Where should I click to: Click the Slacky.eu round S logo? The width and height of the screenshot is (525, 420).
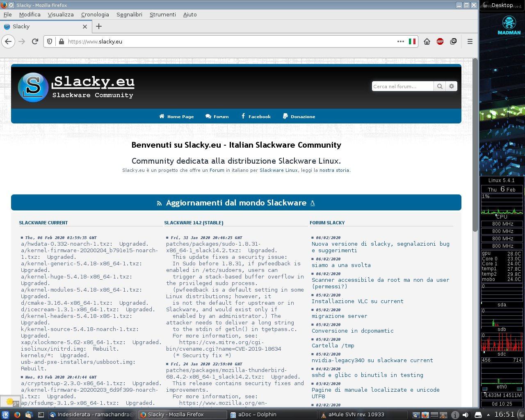click(33, 87)
